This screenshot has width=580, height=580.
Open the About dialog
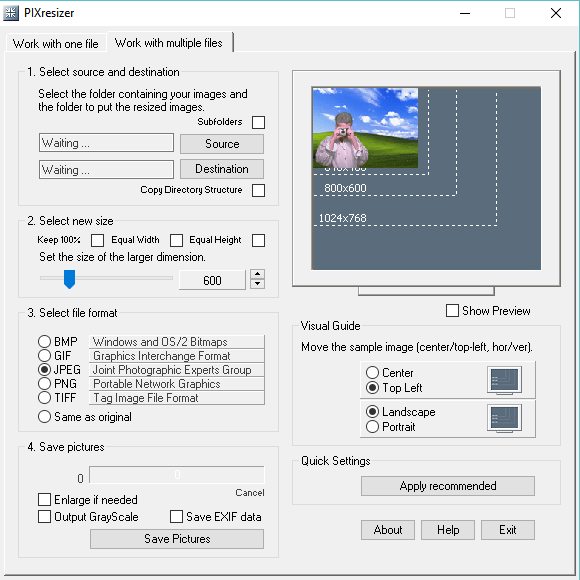[x=388, y=530]
